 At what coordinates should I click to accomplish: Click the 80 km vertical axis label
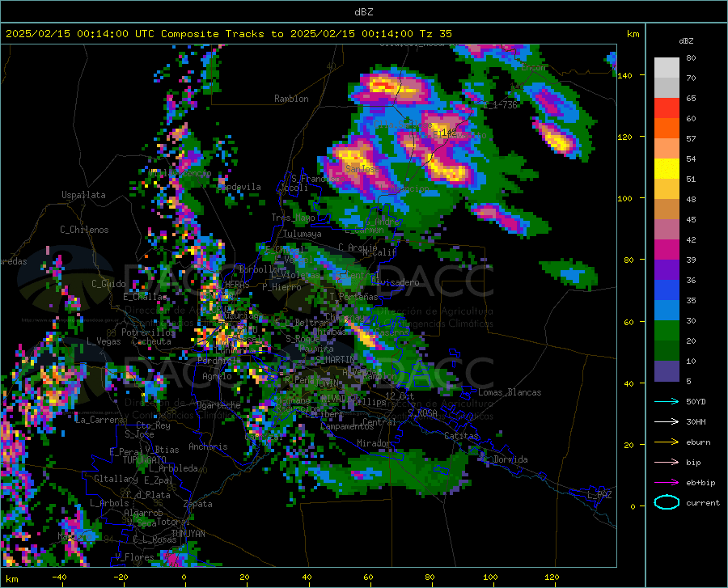click(629, 260)
